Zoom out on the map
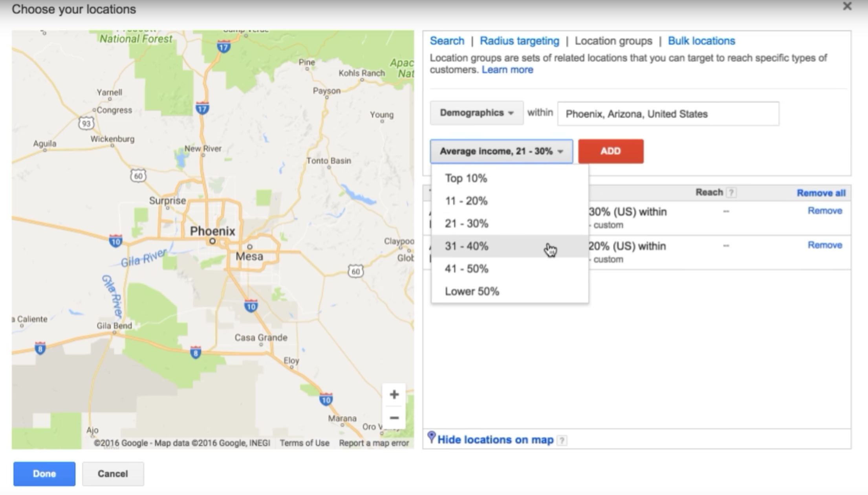Screen dimensions: 868x495 click(x=394, y=418)
